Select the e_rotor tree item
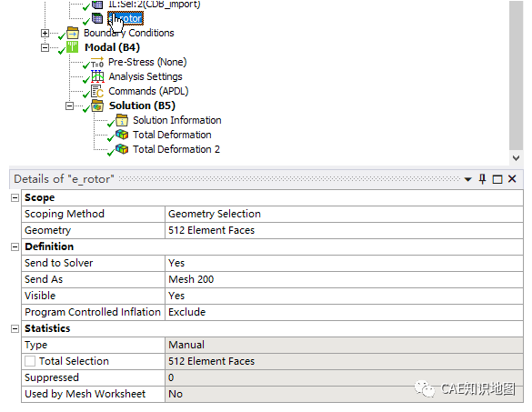 tap(125, 18)
